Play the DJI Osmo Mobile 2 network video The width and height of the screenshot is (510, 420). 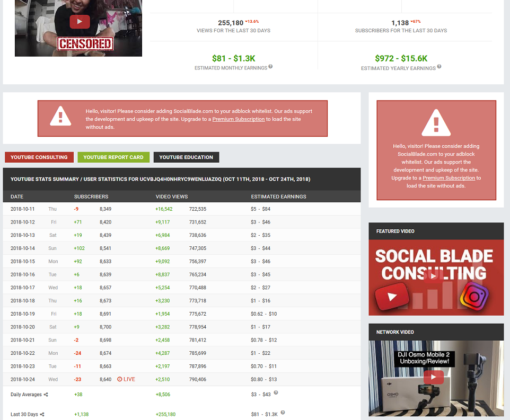click(434, 377)
